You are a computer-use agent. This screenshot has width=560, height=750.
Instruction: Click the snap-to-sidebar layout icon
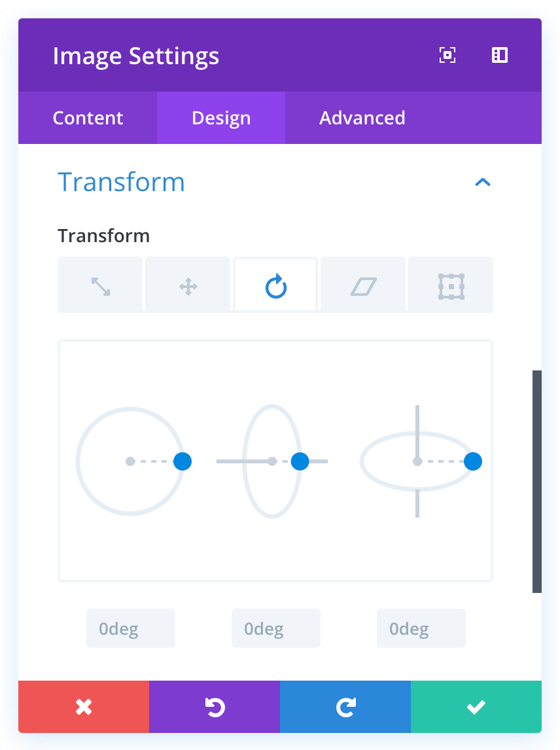coord(500,56)
